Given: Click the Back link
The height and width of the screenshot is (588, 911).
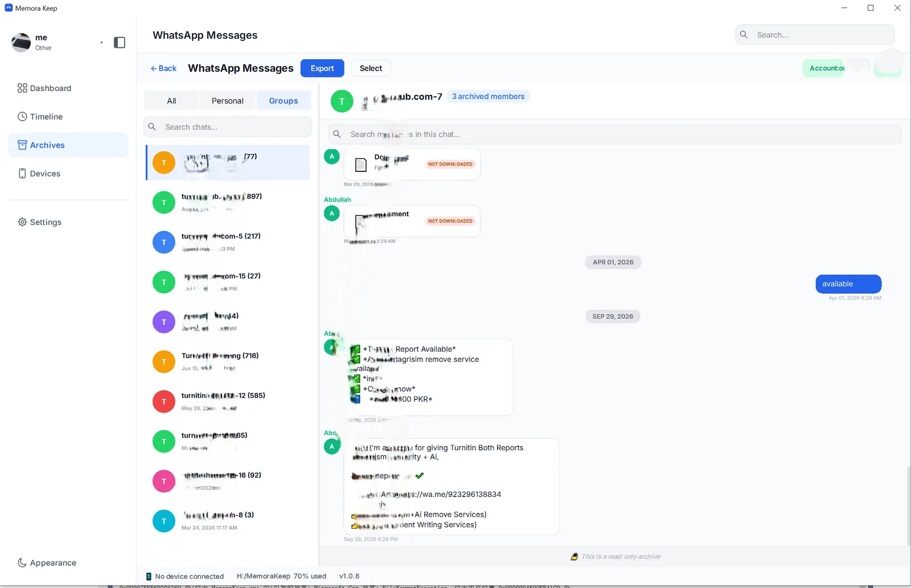Looking at the screenshot, I should [163, 68].
